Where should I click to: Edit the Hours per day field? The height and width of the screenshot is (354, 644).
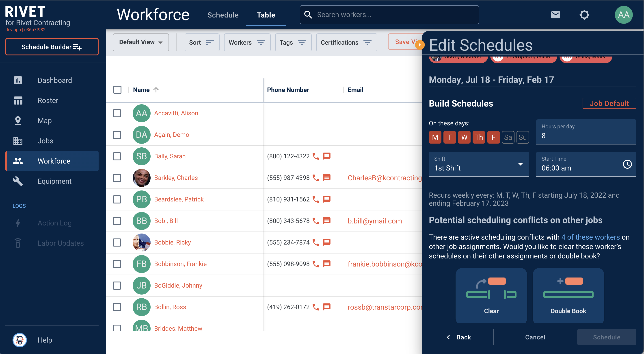tap(586, 132)
